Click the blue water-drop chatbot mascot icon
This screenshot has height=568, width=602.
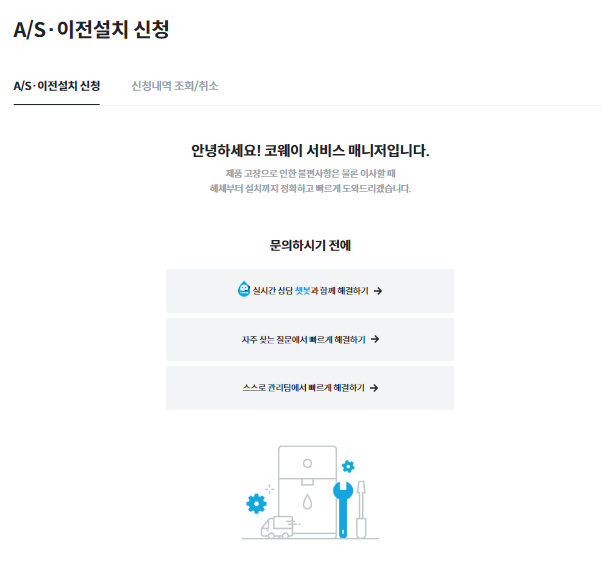[244, 290]
